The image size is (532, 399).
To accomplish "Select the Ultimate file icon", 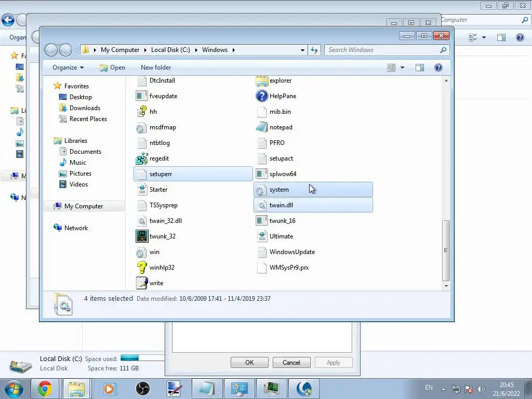I will coord(262,236).
